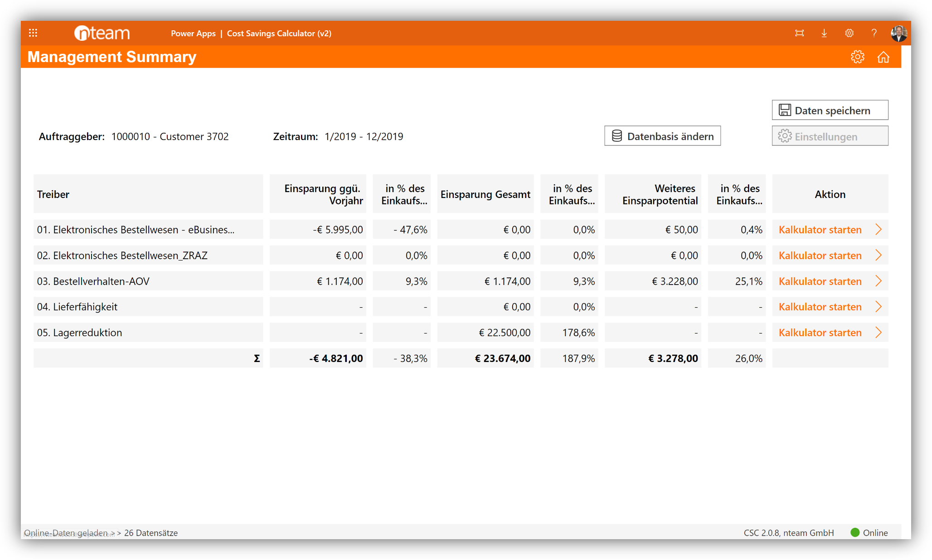Click the Auftraggeber value '1000010 - Customer 3702'
Image resolution: width=932 pixels, height=560 pixels.
coord(170,136)
